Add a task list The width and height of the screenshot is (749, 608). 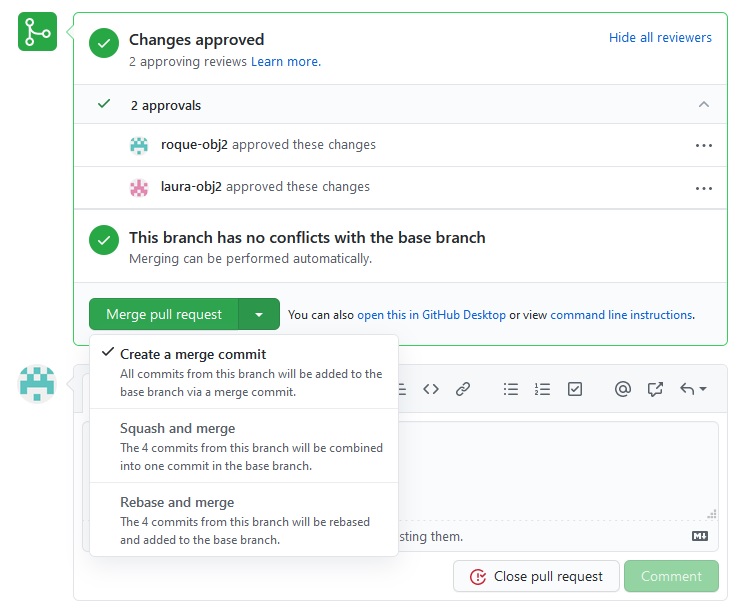click(575, 389)
